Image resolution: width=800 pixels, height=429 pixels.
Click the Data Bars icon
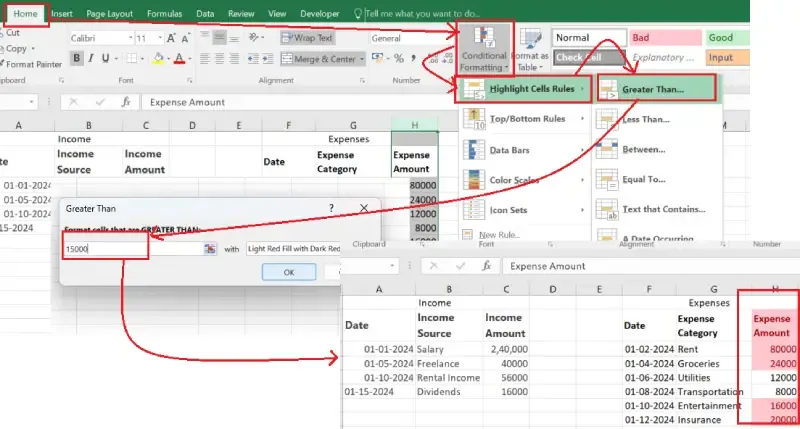click(x=473, y=149)
